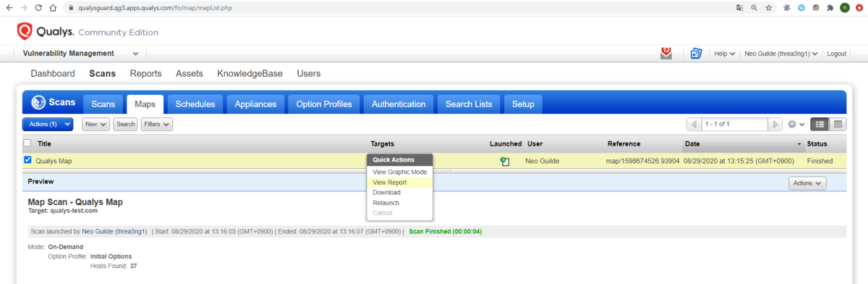Uncheck the Qualys Map row checkbox
This screenshot has width=868, height=284.
click(x=27, y=160)
